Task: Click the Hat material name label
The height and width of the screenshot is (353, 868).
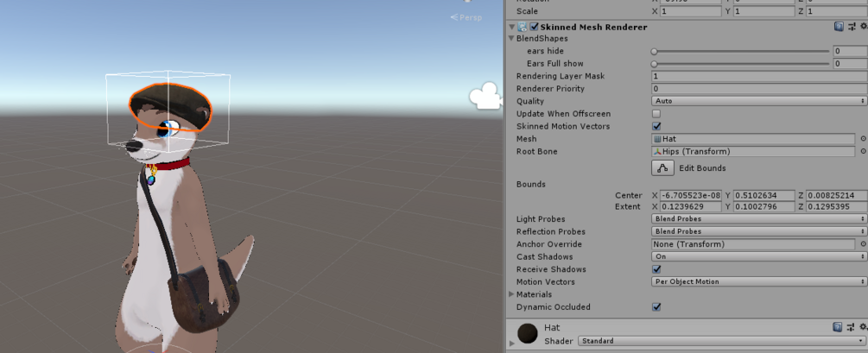Action: [x=552, y=328]
